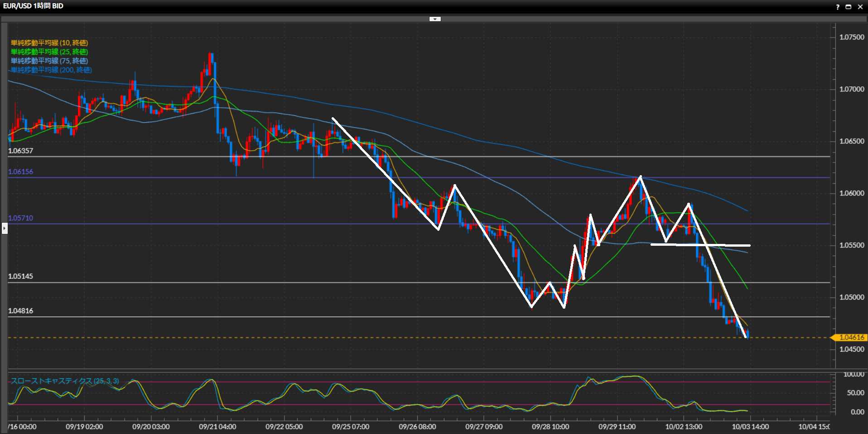Click the EUR/USD 1時間 BID title
This screenshot has width=868, height=434.
(33, 6)
